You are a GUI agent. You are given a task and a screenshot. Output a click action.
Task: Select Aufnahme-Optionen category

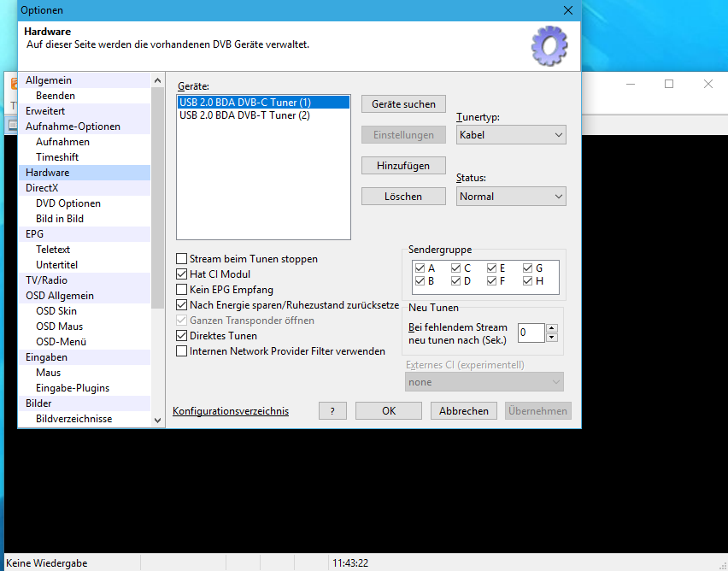coord(85,127)
